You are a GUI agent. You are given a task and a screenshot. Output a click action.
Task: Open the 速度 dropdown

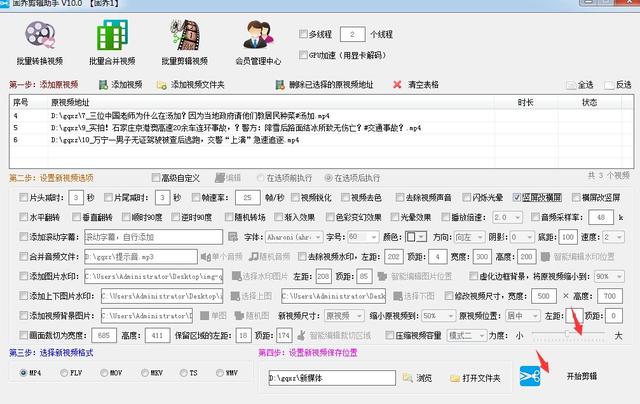613,237
